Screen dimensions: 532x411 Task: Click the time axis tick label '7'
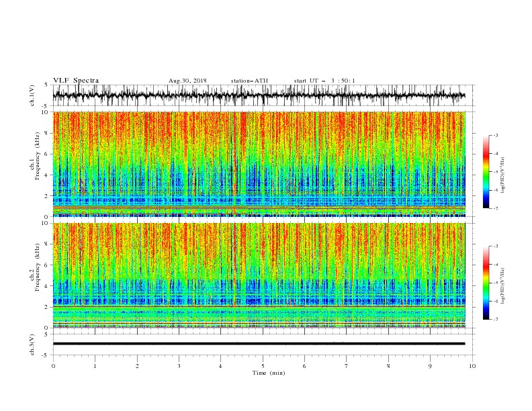point(346,366)
